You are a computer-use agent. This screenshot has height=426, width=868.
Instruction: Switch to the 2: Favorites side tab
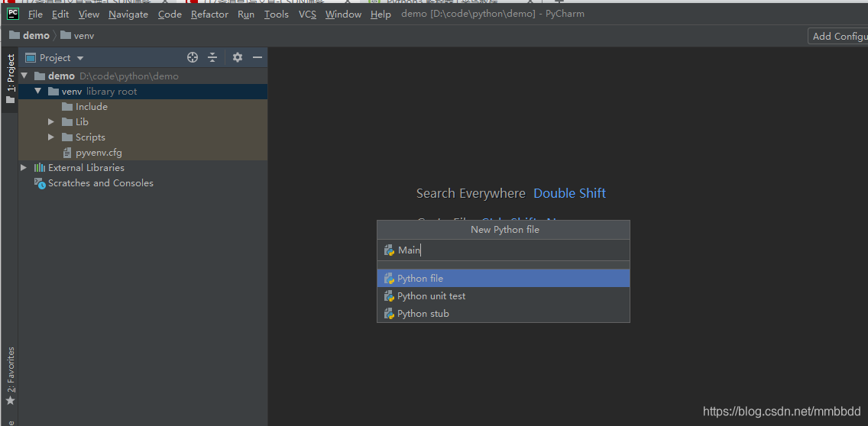pyautogui.click(x=10, y=376)
